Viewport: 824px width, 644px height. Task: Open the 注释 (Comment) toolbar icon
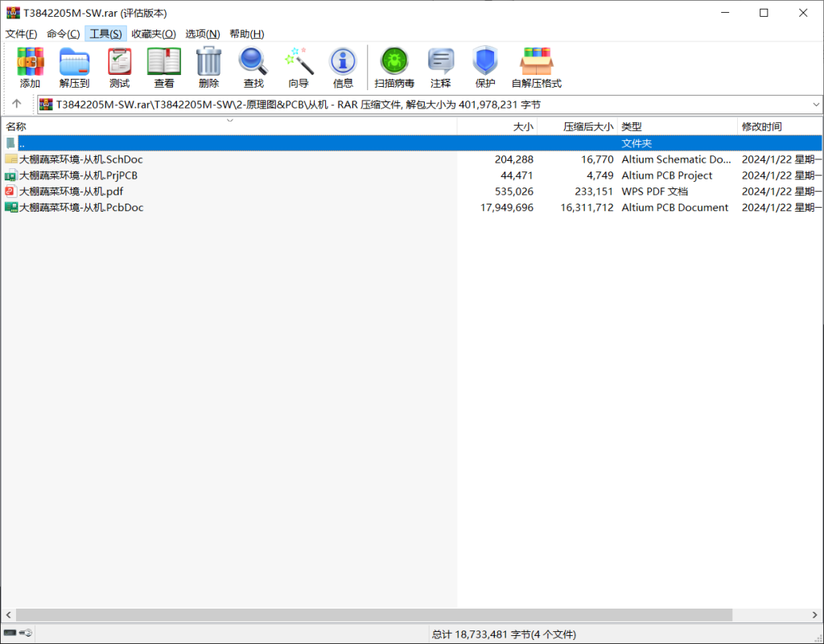(x=440, y=67)
